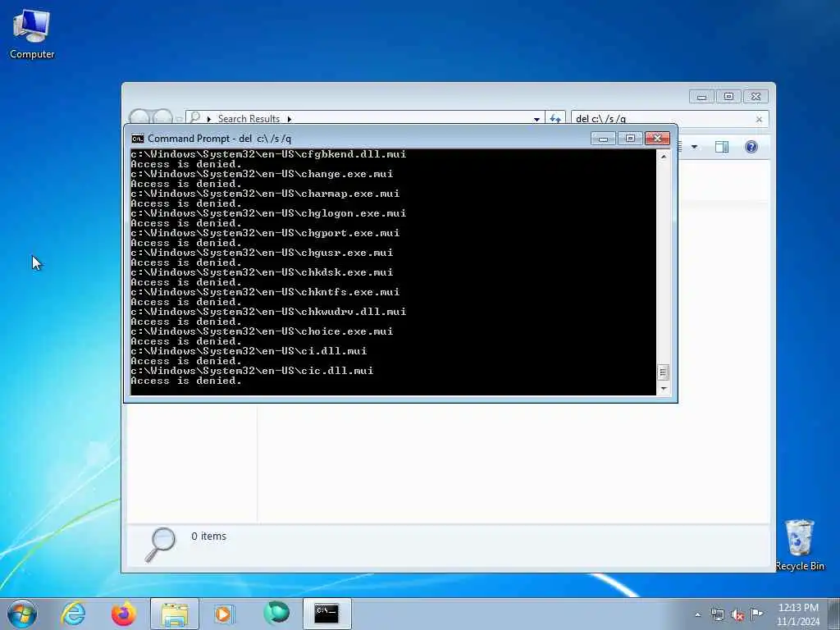The image size is (840, 630).
Task: Select the Command Prompt taskbar button
Action: [x=326, y=614]
